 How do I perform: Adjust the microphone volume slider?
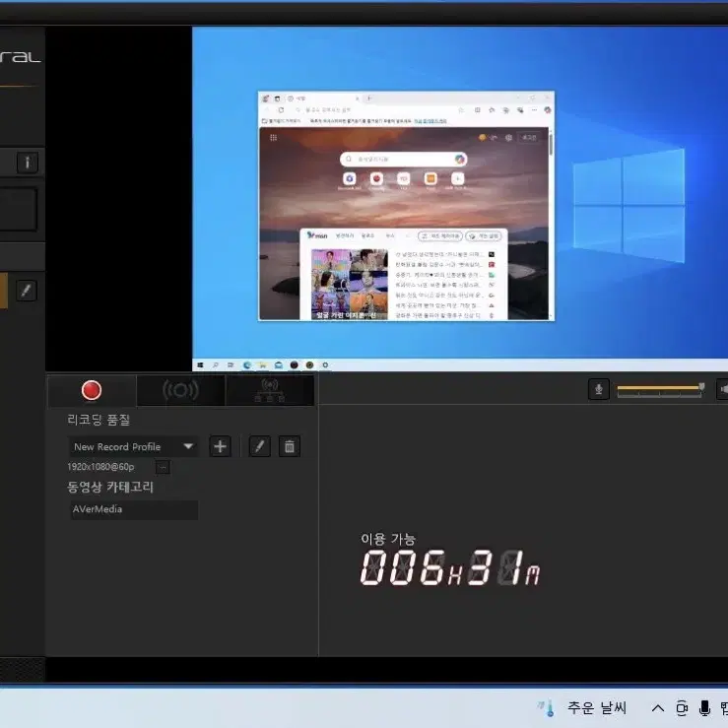click(x=660, y=390)
